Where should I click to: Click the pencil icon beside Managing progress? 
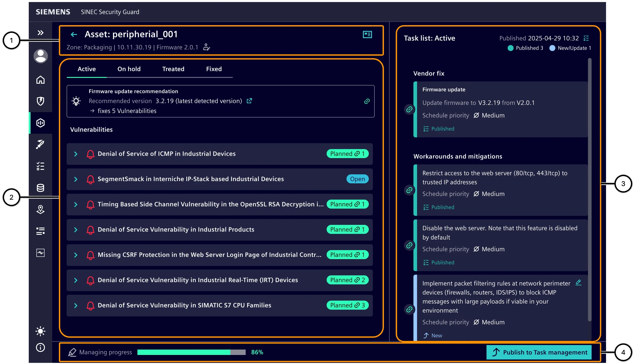(72, 352)
